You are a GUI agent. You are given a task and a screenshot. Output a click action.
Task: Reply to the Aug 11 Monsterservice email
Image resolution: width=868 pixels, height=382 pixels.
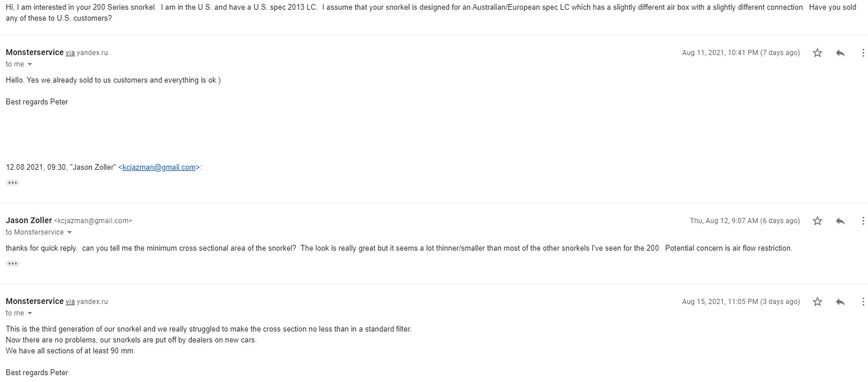point(840,53)
